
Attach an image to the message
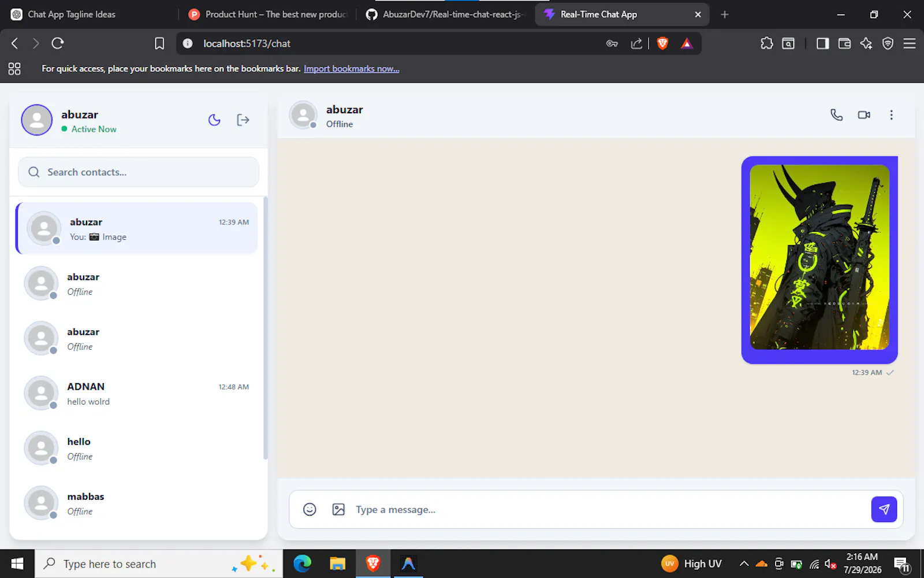pos(338,509)
